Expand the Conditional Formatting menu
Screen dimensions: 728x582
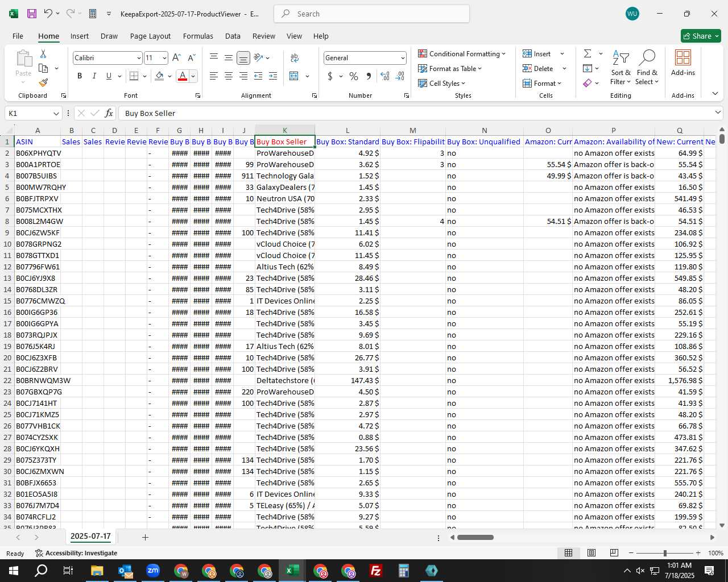[462, 53]
